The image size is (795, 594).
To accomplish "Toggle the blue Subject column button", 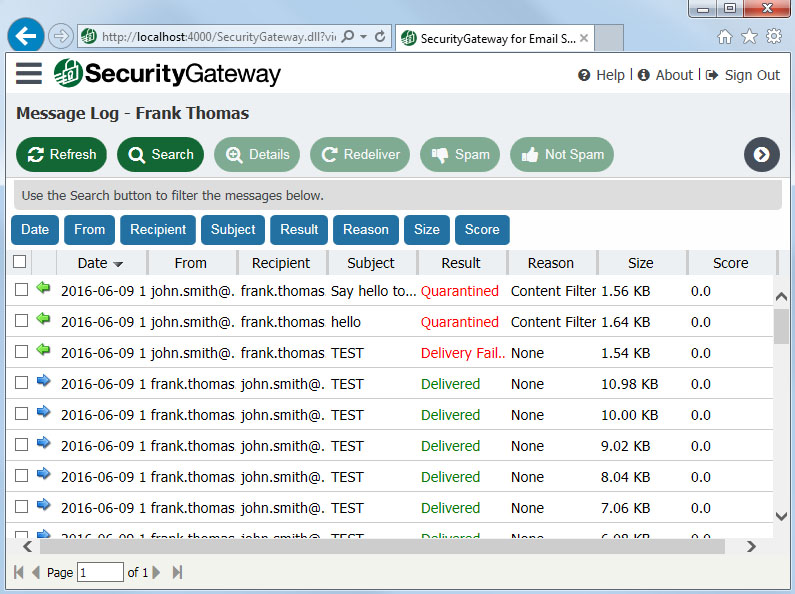I will 233,230.
